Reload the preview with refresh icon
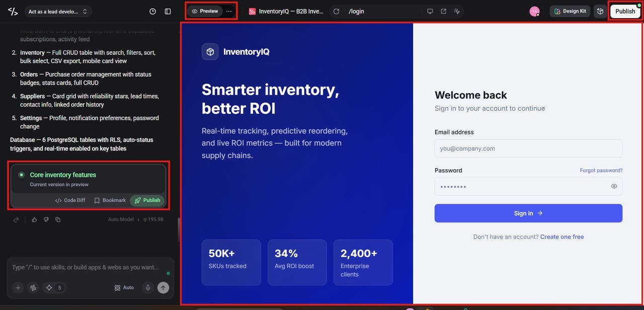This screenshot has height=310, width=644. point(337,11)
